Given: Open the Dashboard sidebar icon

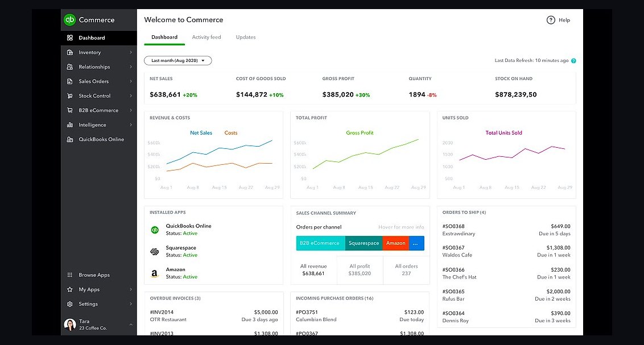Looking at the screenshot, I should point(70,38).
